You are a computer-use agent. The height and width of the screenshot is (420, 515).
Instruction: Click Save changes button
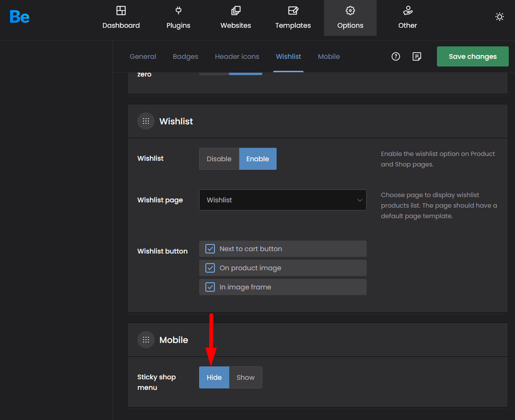pyautogui.click(x=472, y=56)
